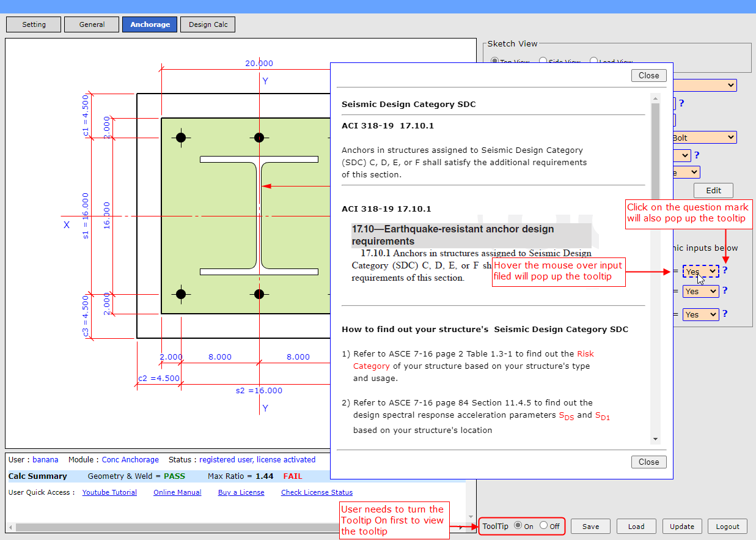Screen dimensions: 756x540
Task: Select the Side View radio button
Action: pyautogui.click(x=543, y=61)
